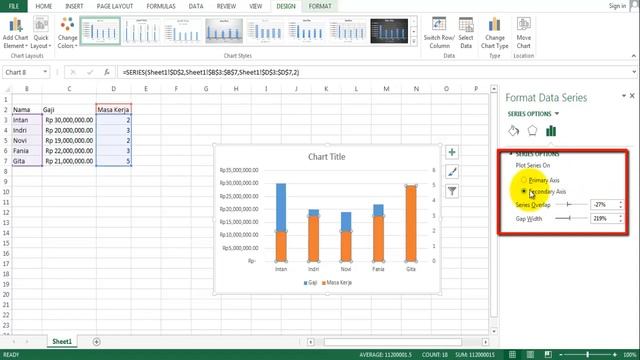This screenshot has width=640, height=360.
Task: Click Move Chart button
Action: tap(523, 33)
